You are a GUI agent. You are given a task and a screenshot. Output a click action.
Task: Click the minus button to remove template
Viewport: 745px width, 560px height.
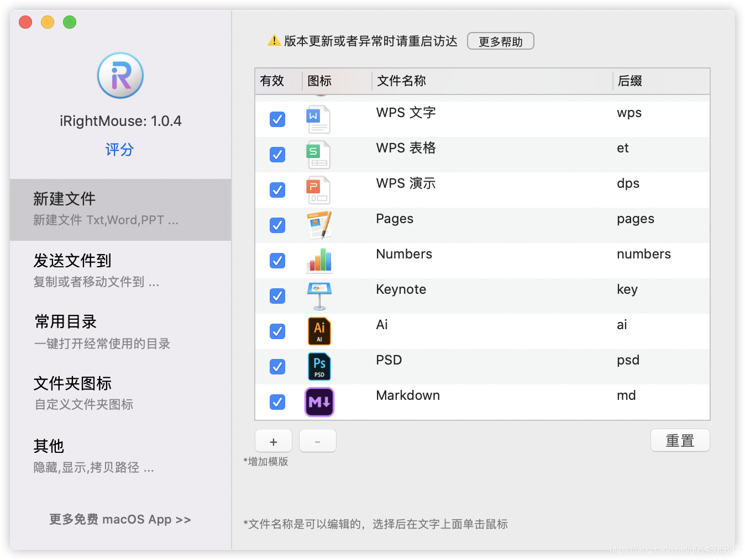click(318, 441)
